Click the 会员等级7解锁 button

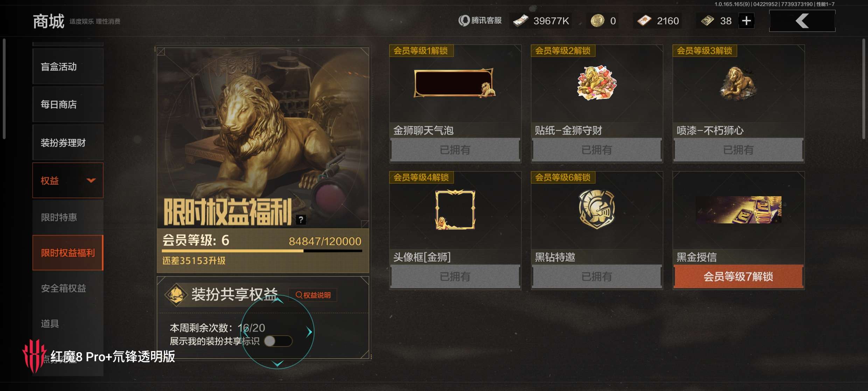(x=738, y=276)
